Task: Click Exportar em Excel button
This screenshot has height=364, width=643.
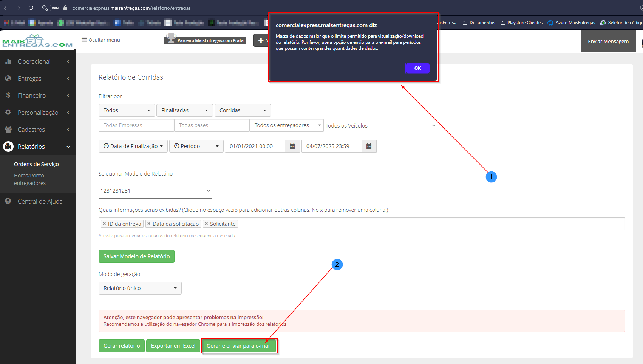Action: click(173, 346)
